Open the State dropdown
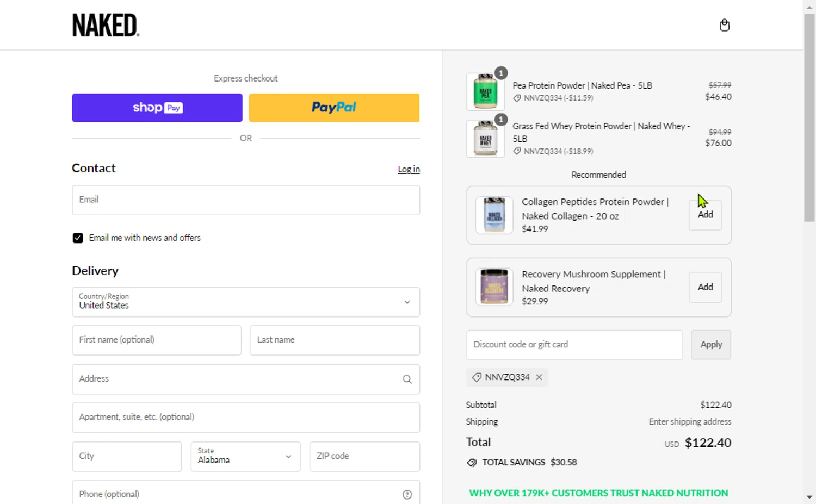The height and width of the screenshot is (504, 816). (x=245, y=456)
